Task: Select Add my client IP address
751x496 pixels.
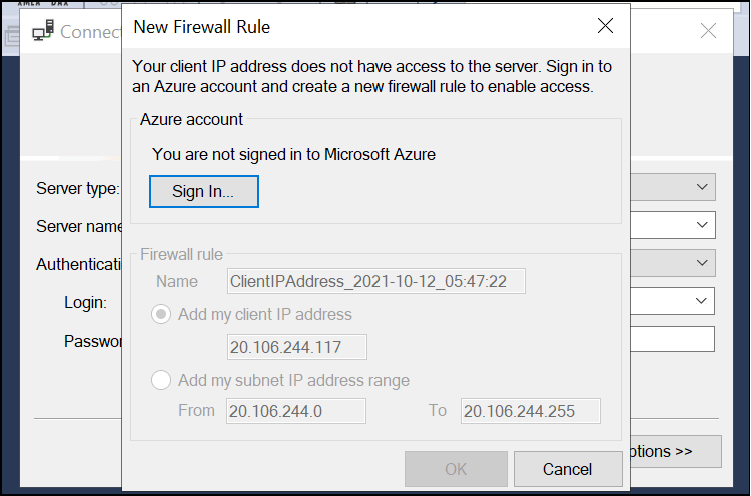Action: [x=161, y=315]
